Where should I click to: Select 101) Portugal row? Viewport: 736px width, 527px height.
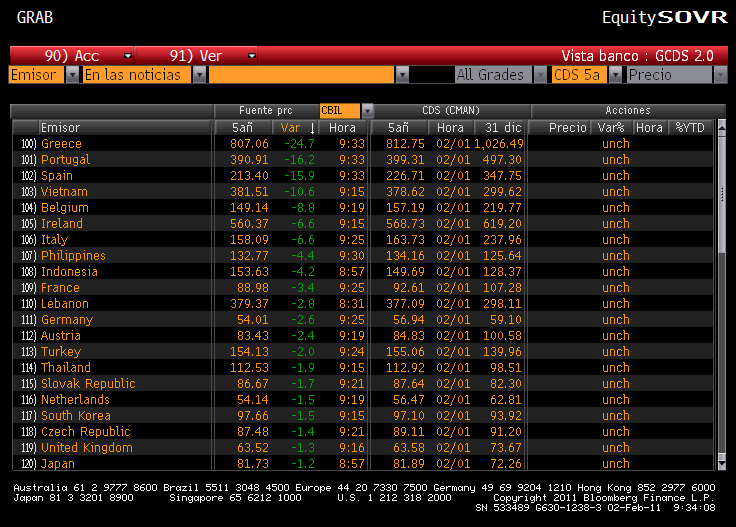(x=362, y=160)
